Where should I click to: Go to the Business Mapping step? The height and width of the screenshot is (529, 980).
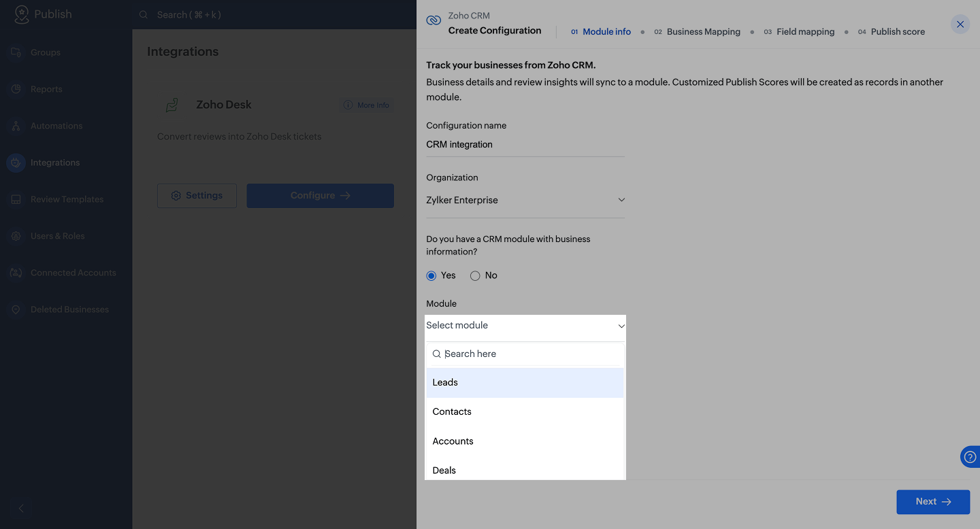tap(697, 32)
